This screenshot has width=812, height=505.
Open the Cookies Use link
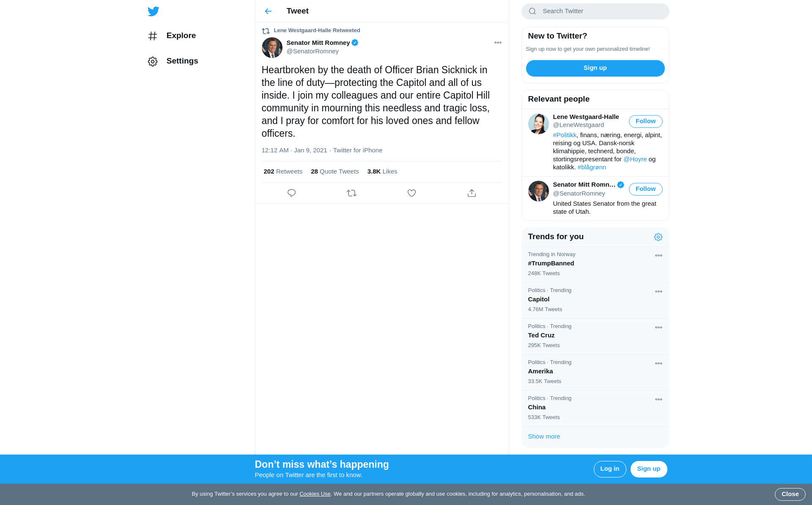pyautogui.click(x=315, y=494)
